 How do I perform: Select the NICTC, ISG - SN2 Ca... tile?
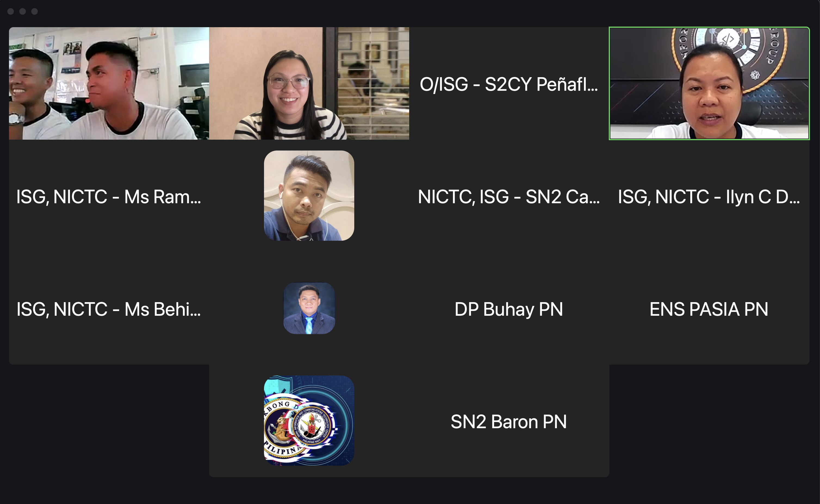pyautogui.click(x=509, y=196)
